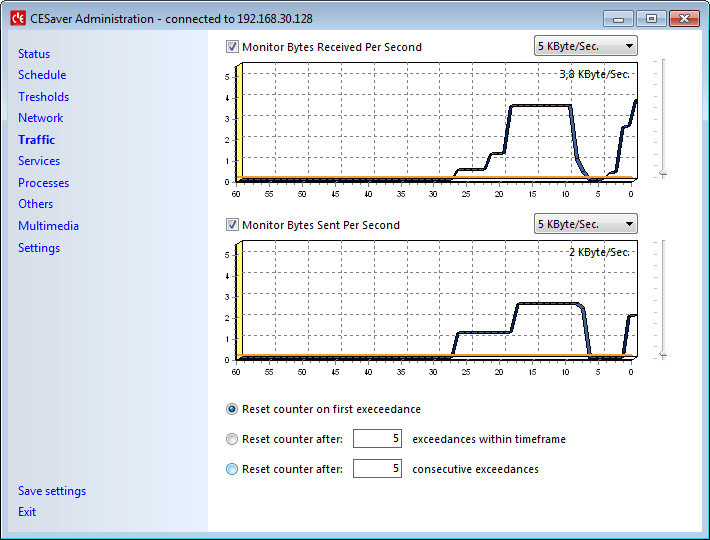Click the sent bytes threshold slider handle
Viewport: 710px width, 540px height.
pyautogui.click(x=663, y=354)
